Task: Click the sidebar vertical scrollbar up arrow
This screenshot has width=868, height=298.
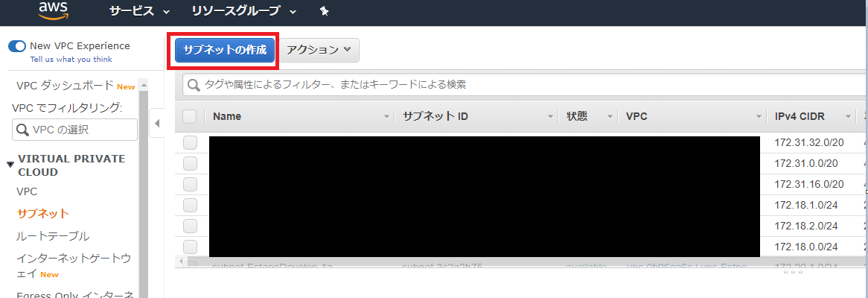Action: click(144, 85)
